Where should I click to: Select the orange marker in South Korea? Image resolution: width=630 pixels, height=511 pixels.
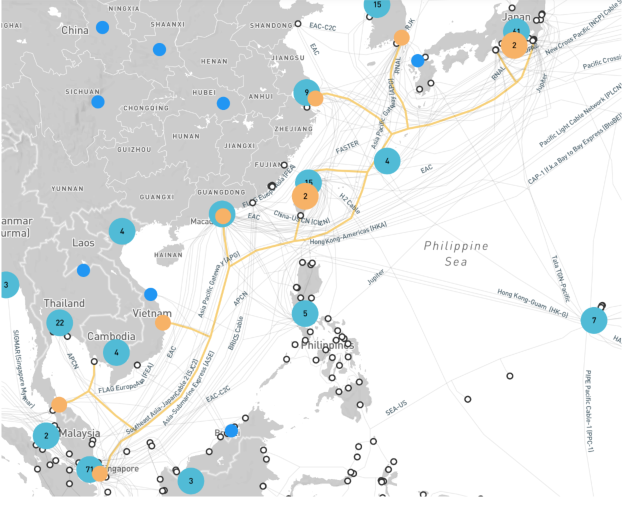(x=401, y=37)
